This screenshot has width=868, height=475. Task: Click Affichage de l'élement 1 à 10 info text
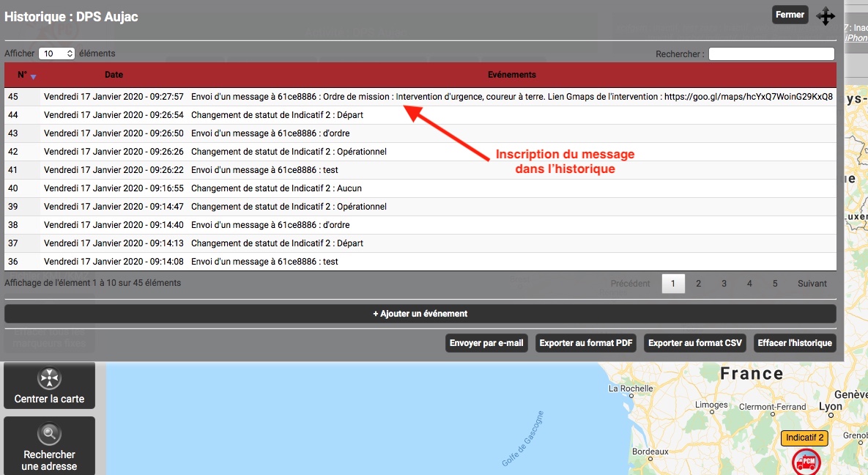click(92, 283)
